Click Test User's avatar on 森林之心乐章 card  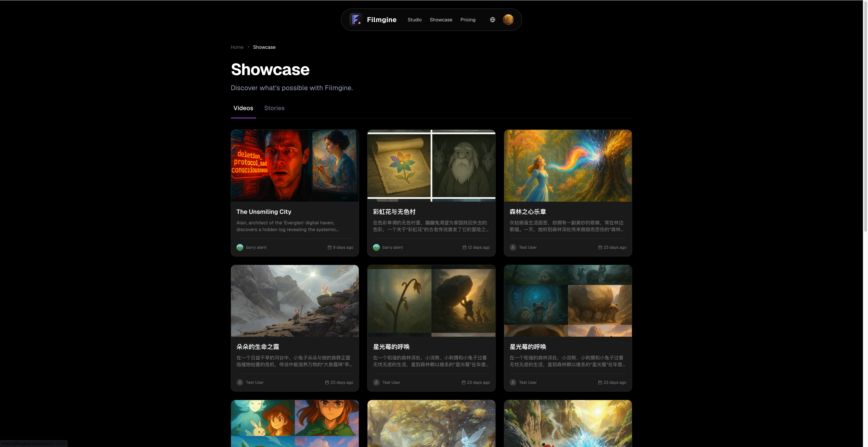pyautogui.click(x=513, y=247)
